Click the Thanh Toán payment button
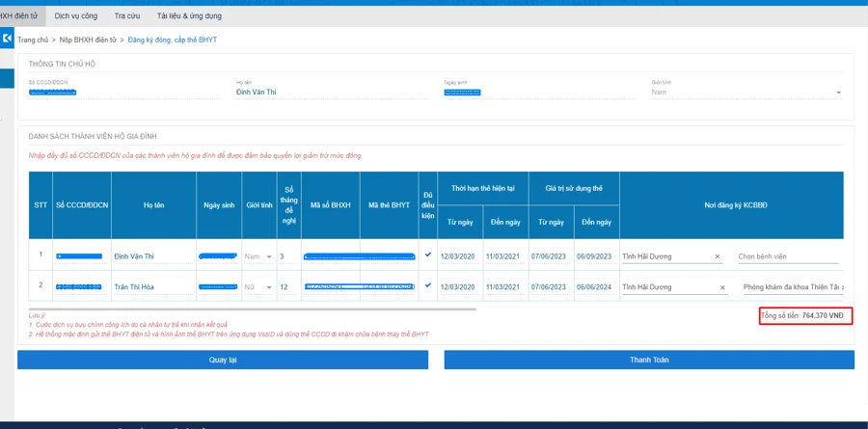868x429 pixels. 648,360
